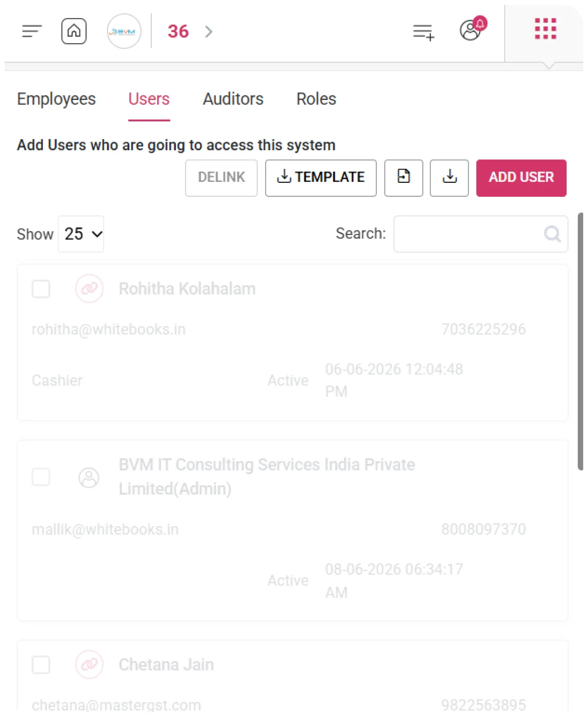Viewport: 588px width, 717px height.
Task: Open user profile notifications icon
Action: (x=473, y=29)
